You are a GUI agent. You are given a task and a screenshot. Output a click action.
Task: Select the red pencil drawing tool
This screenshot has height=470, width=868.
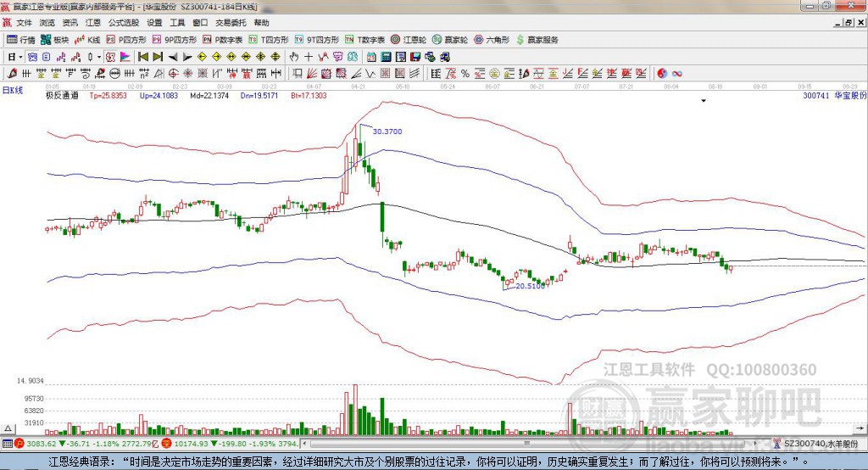[12, 73]
